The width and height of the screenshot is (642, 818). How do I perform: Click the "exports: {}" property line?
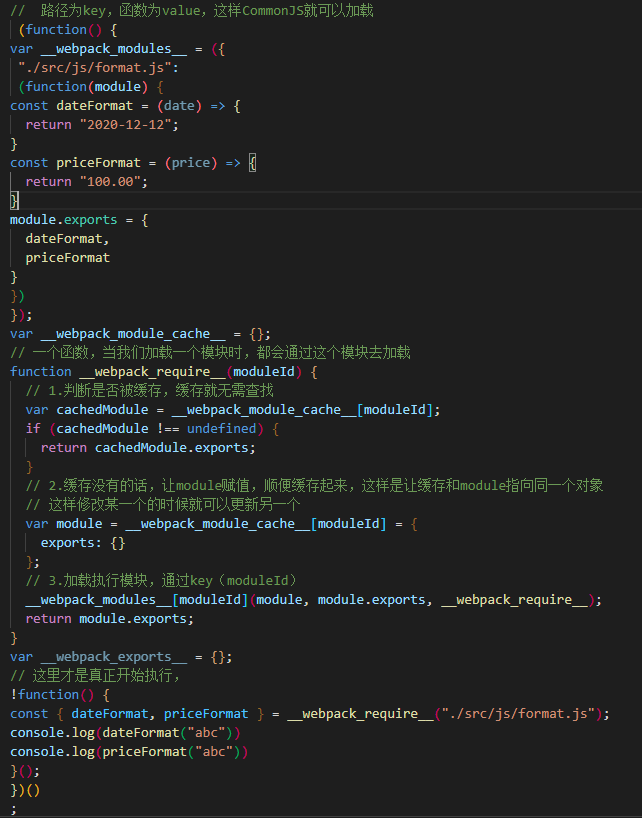click(83, 543)
